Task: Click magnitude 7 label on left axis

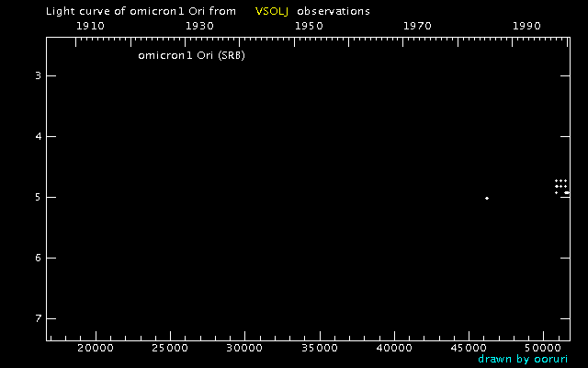Action: click(x=38, y=318)
